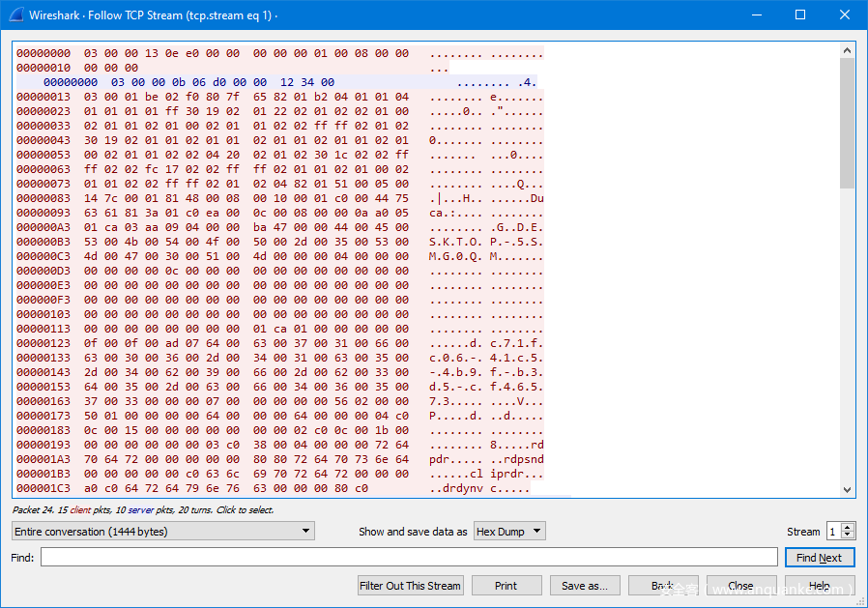868x608 pixels.
Task: Click the Save as... button
Action: (x=585, y=586)
